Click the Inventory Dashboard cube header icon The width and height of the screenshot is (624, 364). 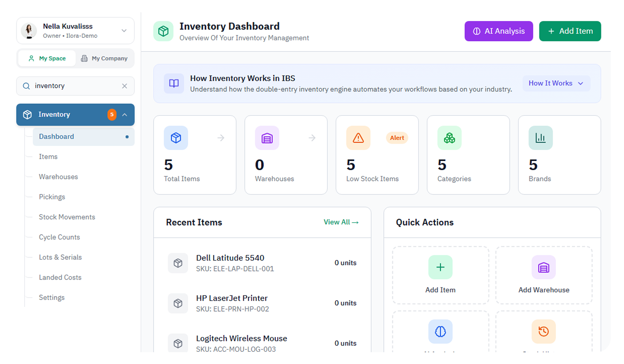click(163, 31)
